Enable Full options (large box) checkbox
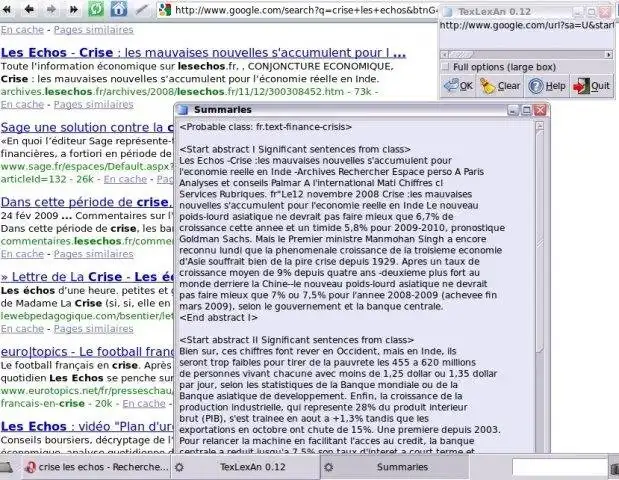The image size is (619, 480). click(445, 67)
